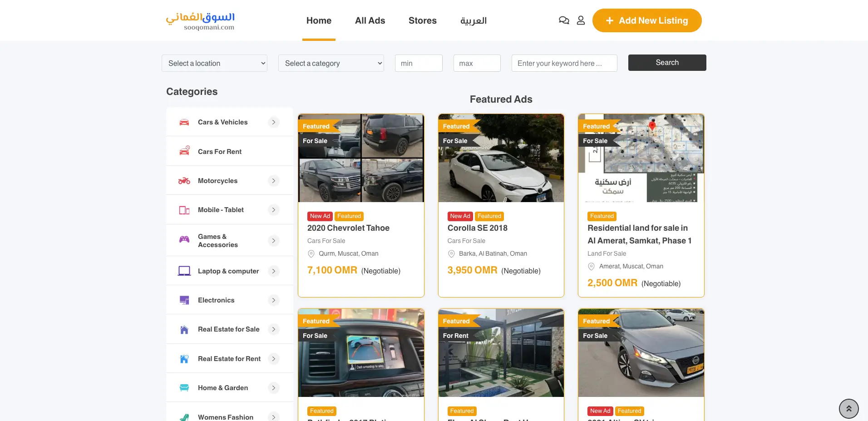Open the white Corolla ad photo
The width and height of the screenshot is (868, 421).
[501, 158]
